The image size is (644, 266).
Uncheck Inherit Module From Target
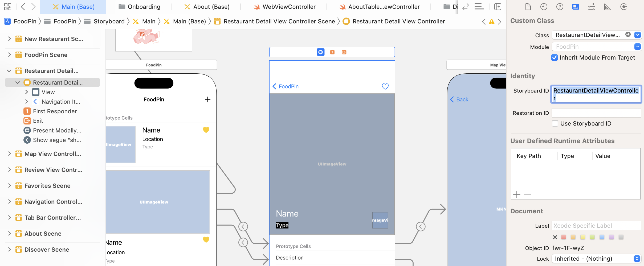tap(555, 57)
